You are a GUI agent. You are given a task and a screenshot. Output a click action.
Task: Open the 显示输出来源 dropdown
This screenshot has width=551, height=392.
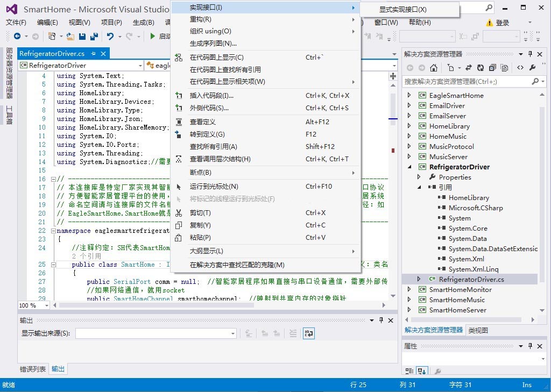click(x=233, y=333)
